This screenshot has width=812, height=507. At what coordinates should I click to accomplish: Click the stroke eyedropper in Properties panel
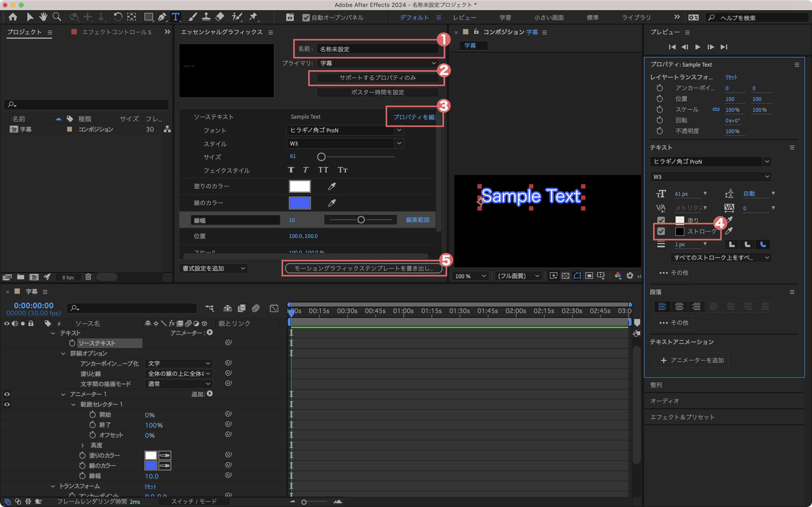728,231
